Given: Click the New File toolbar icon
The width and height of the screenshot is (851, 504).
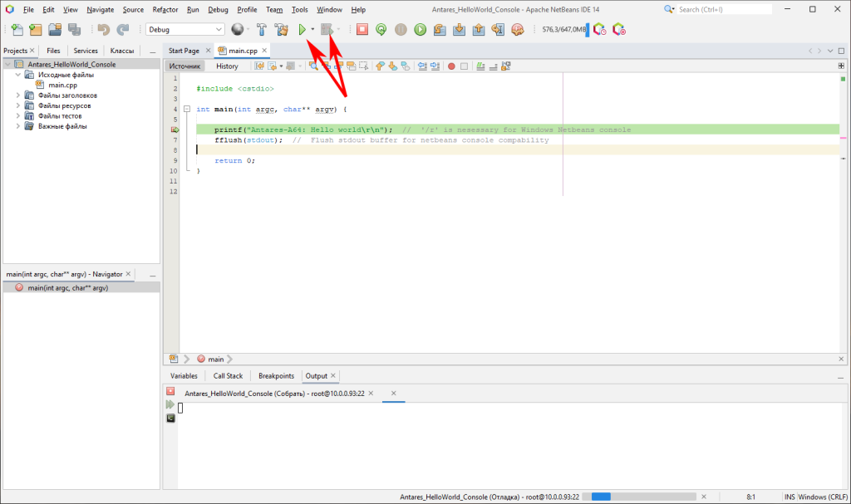Looking at the screenshot, I should pos(17,30).
